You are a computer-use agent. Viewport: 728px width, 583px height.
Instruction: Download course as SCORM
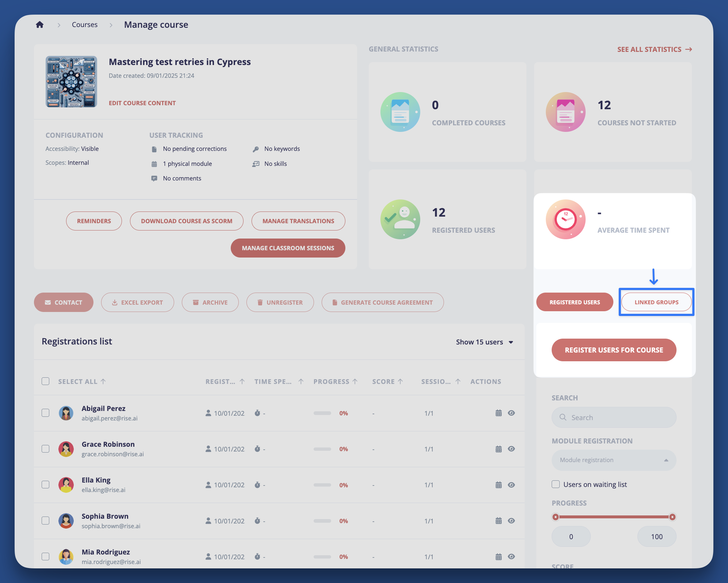click(187, 221)
